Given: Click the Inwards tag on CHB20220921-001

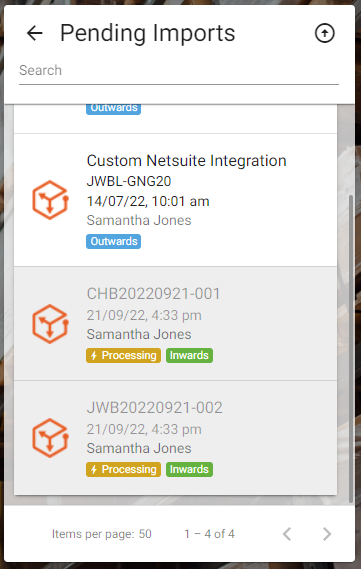Looking at the screenshot, I should click(x=189, y=355).
